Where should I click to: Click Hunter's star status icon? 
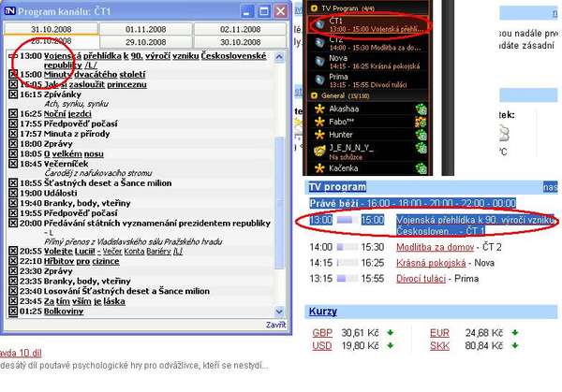point(319,135)
